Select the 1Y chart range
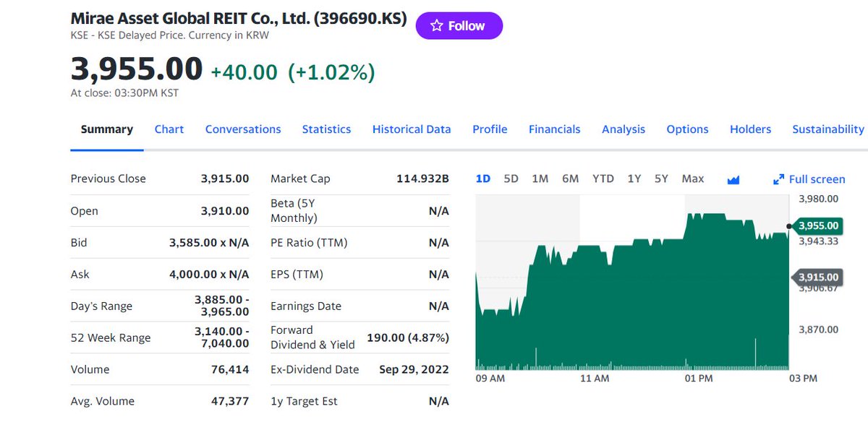This screenshot has width=868, height=443. 634,179
